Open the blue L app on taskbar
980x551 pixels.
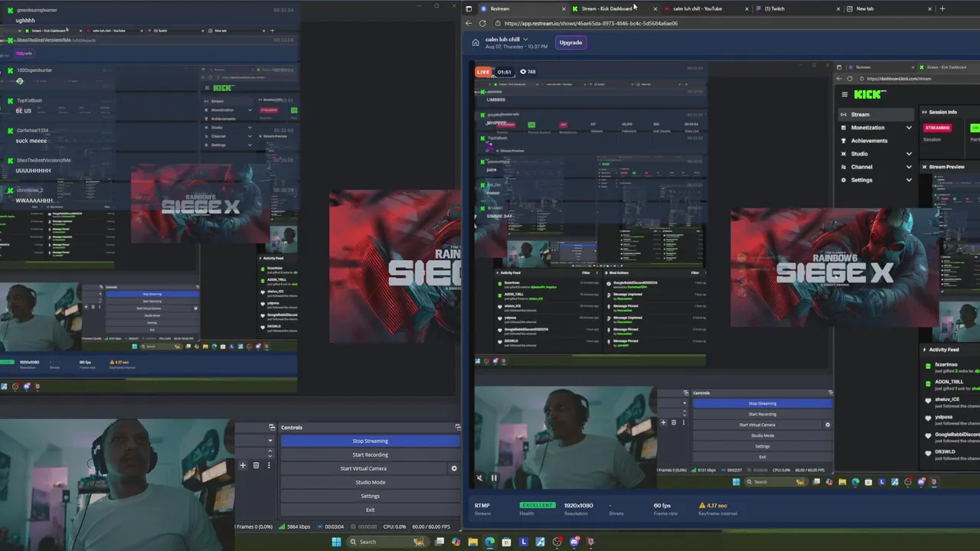524,542
